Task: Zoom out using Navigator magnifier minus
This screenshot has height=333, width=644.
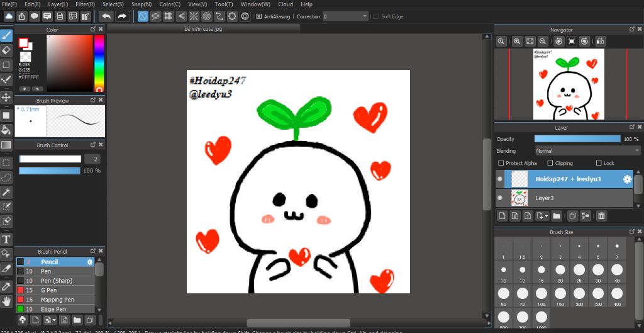Action: 543,41
